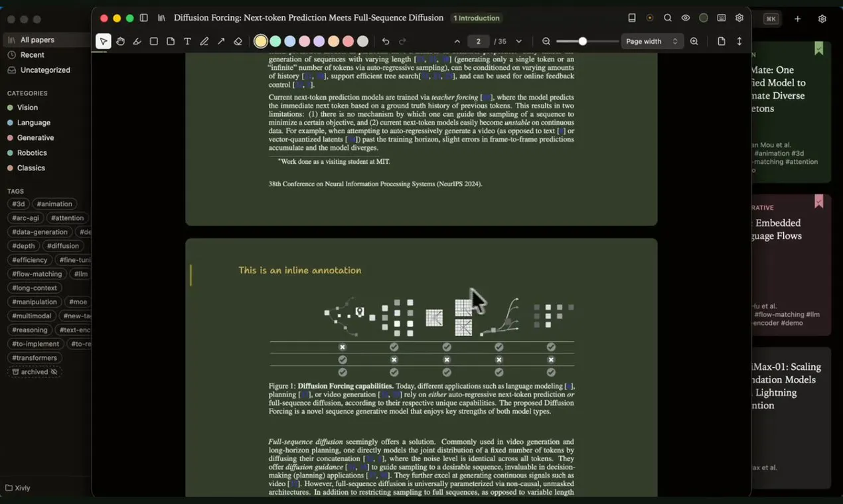Image resolution: width=843 pixels, height=504 pixels.
Task: Filter by Generative category
Action: pyautogui.click(x=35, y=138)
